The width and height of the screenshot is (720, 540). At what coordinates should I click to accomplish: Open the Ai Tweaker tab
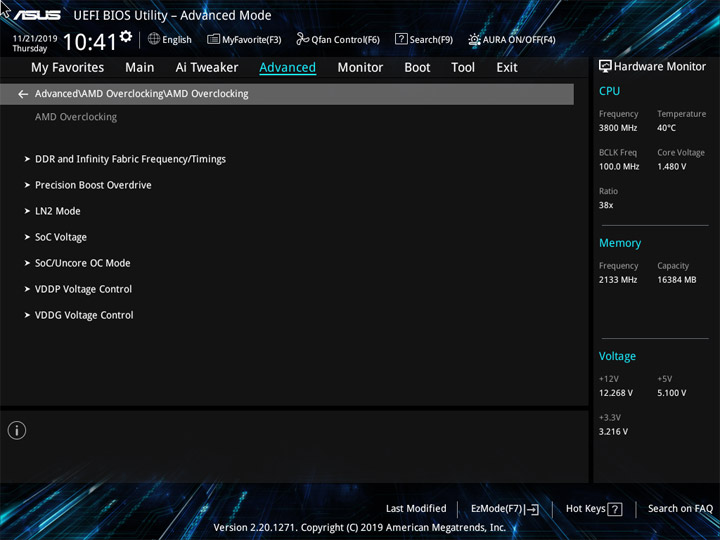(x=207, y=68)
